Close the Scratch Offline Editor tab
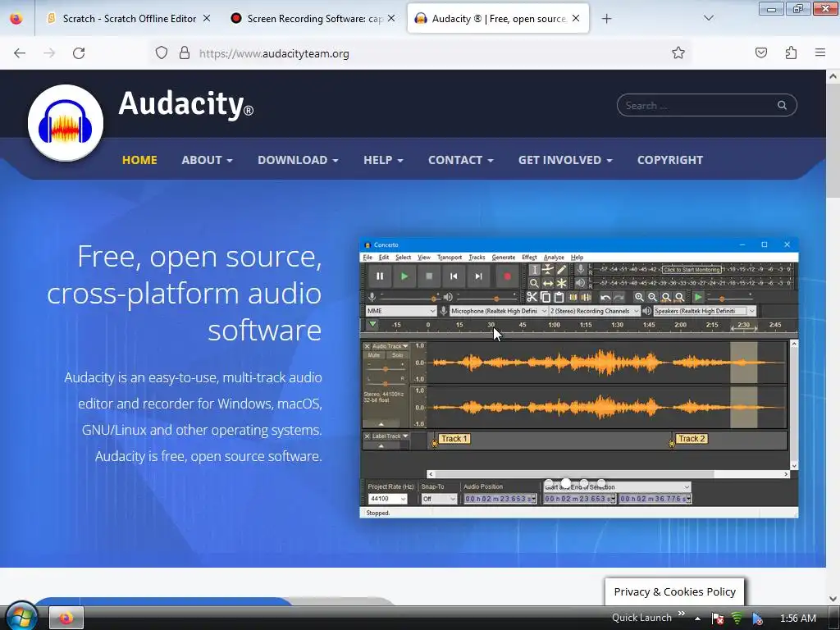 point(207,18)
